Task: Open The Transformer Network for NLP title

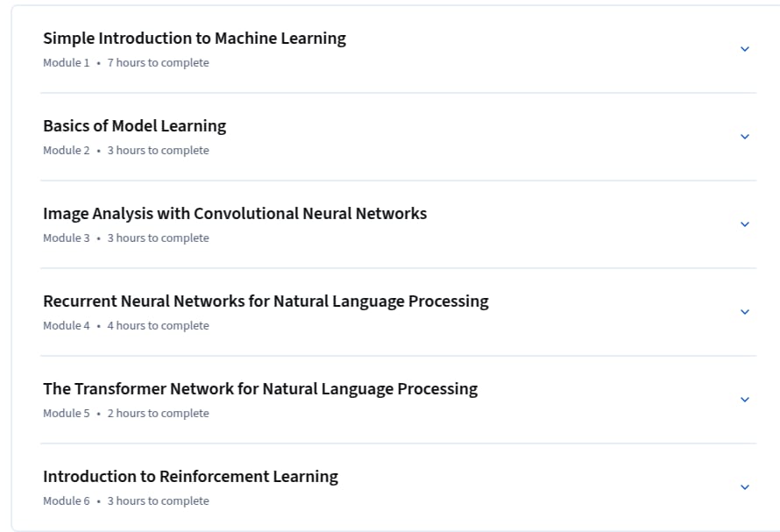Action: click(260, 388)
